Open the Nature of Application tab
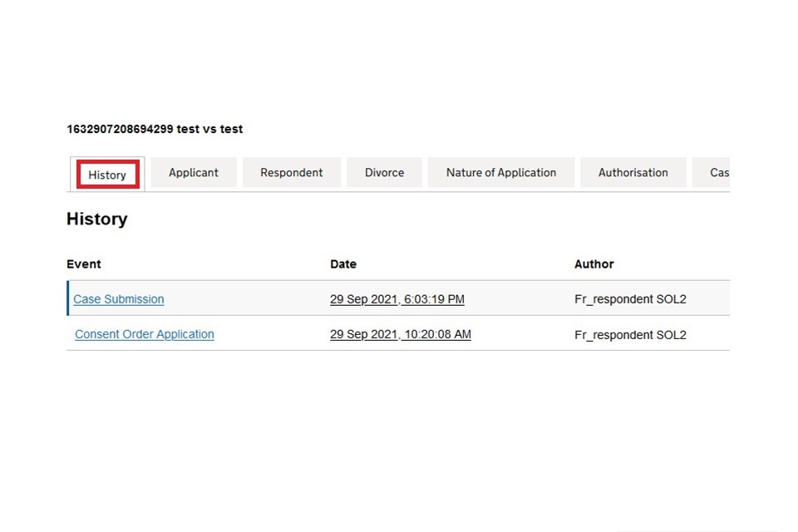 click(500, 173)
